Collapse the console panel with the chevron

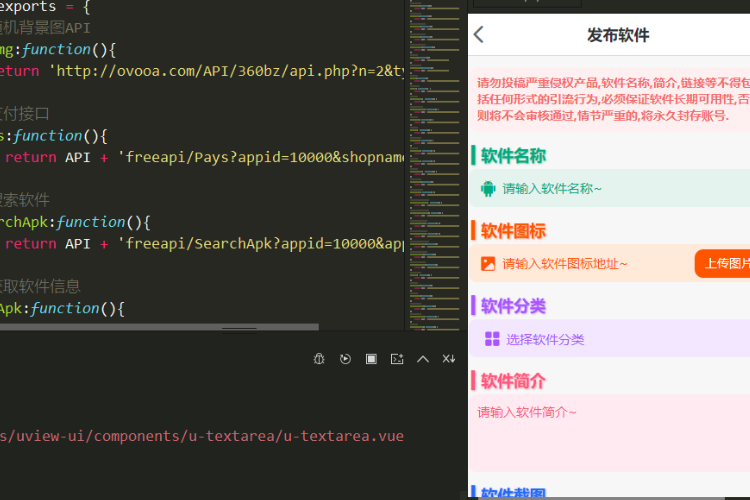click(x=423, y=359)
